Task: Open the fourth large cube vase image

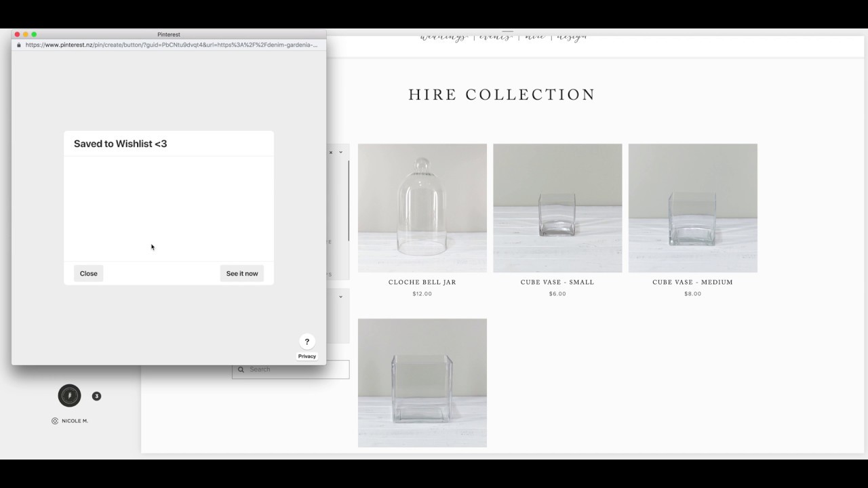Action: [422, 383]
